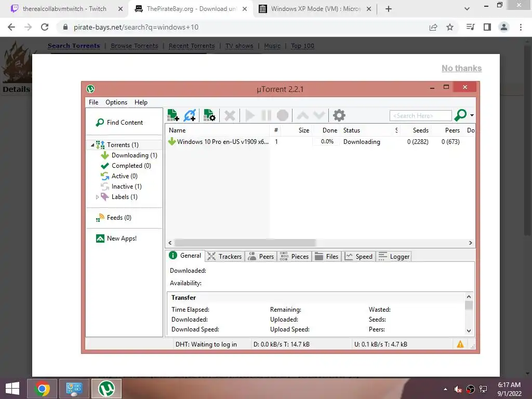The image size is (532, 399).
Task: Click the Start torrent play icon
Action: [x=250, y=116]
